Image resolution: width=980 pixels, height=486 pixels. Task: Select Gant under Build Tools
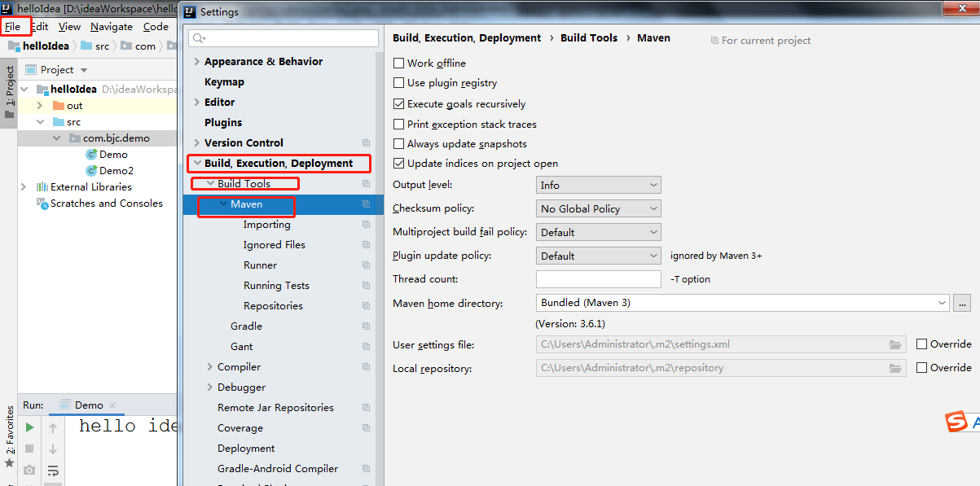coord(242,347)
